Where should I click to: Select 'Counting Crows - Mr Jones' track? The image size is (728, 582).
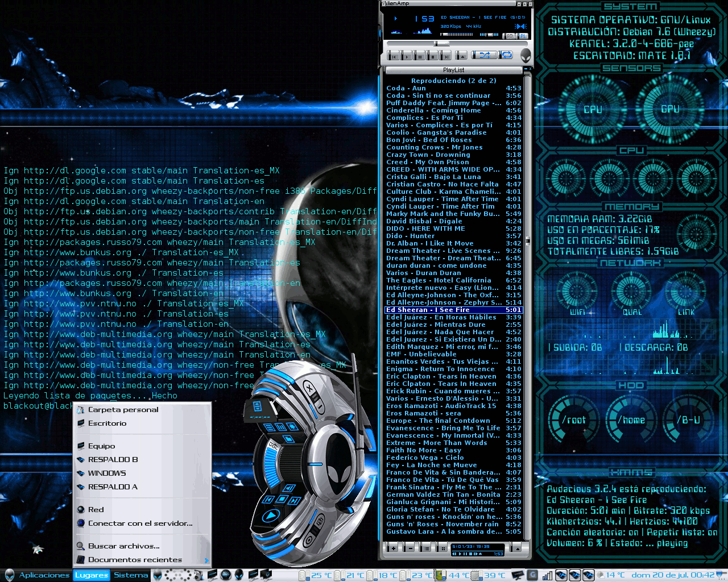[453, 147]
